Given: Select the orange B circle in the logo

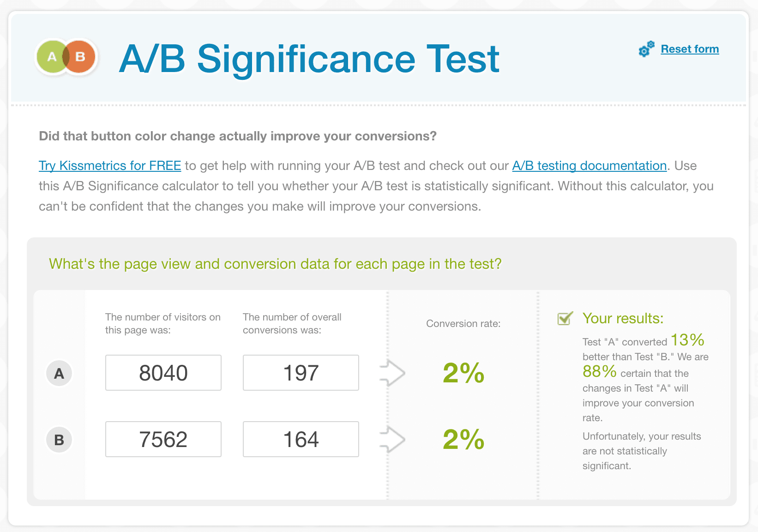Looking at the screenshot, I should pyautogui.click(x=79, y=56).
